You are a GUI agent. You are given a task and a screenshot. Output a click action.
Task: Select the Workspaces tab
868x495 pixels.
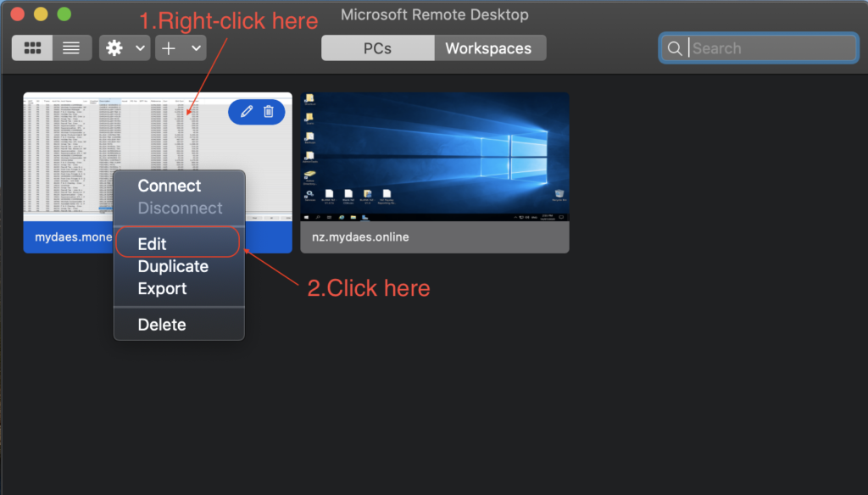pyautogui.click(x=489, y=48)
